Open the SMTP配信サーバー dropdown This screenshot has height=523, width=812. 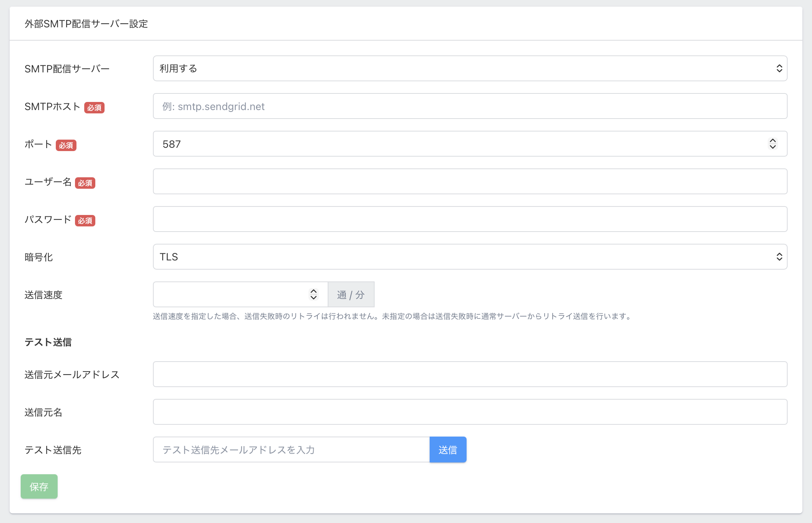tap(470, 68)
